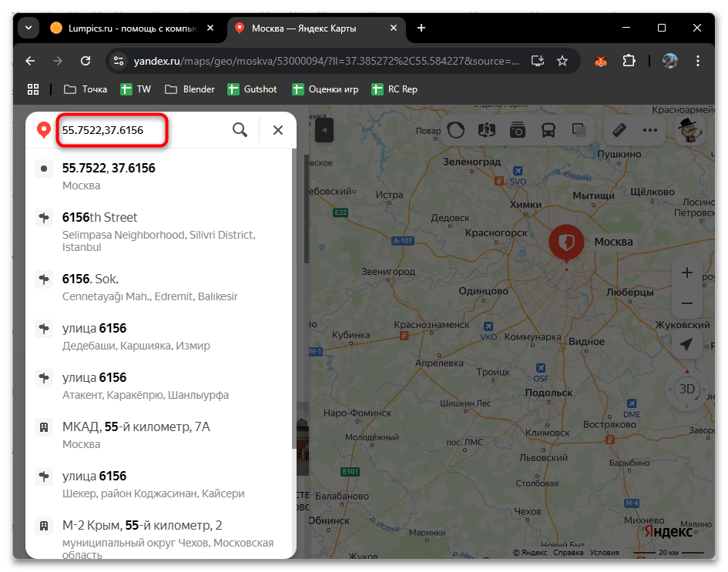The height and width of the screenshot is (572, 728).
Task: Click the © Яндекс link in map footer
Action: point(530,552)
